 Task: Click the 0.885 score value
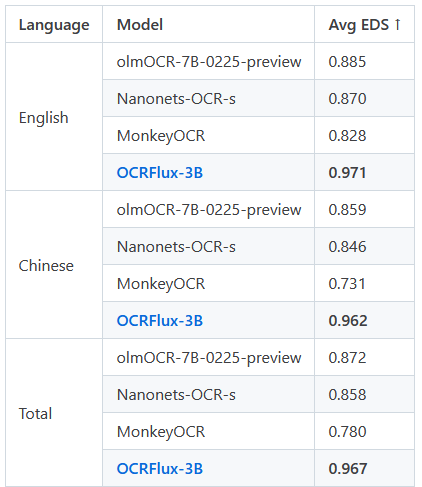[347, 62]
